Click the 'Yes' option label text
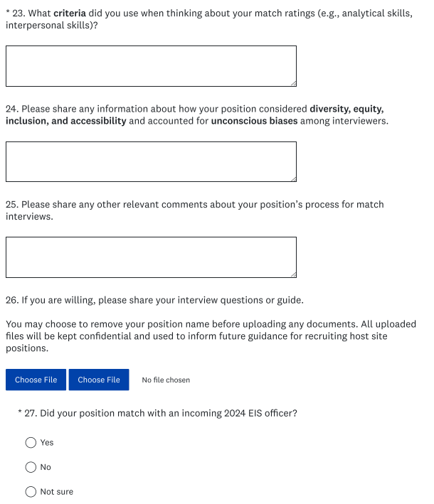The height and width of the screenshot is (504, 434). (x=47, y=442)
